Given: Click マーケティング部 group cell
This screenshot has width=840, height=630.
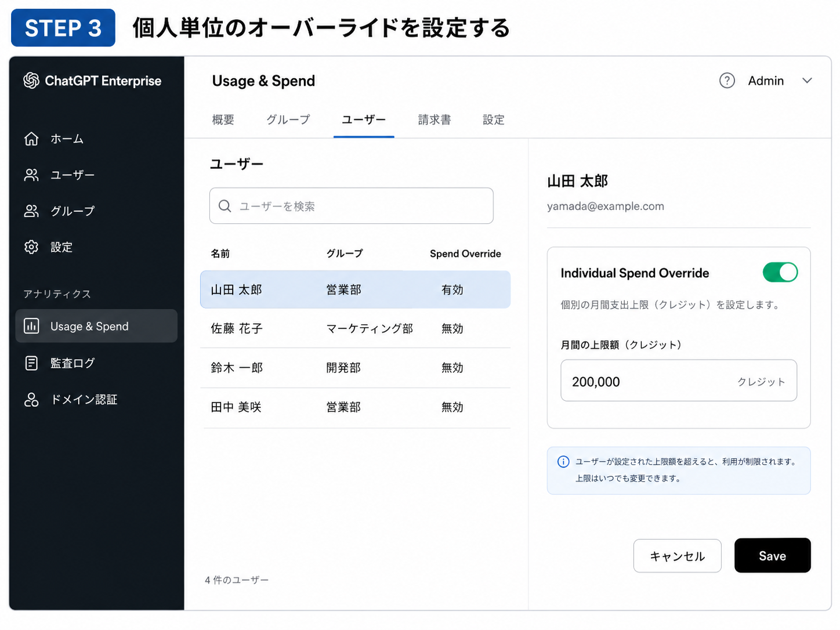Looking at the screenshot, I should pyautogui.click(x=370, y=328).
